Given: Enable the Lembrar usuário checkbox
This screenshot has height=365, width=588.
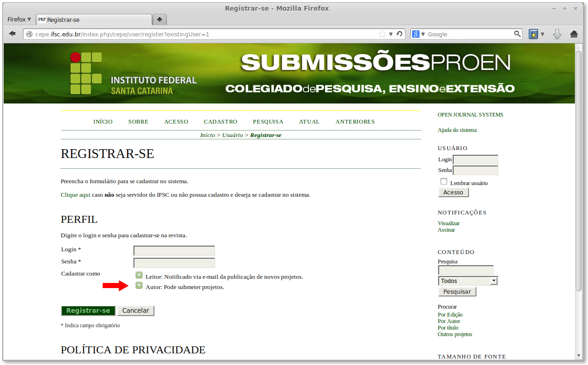Looking at the screenshot, I should coord(443,181).
